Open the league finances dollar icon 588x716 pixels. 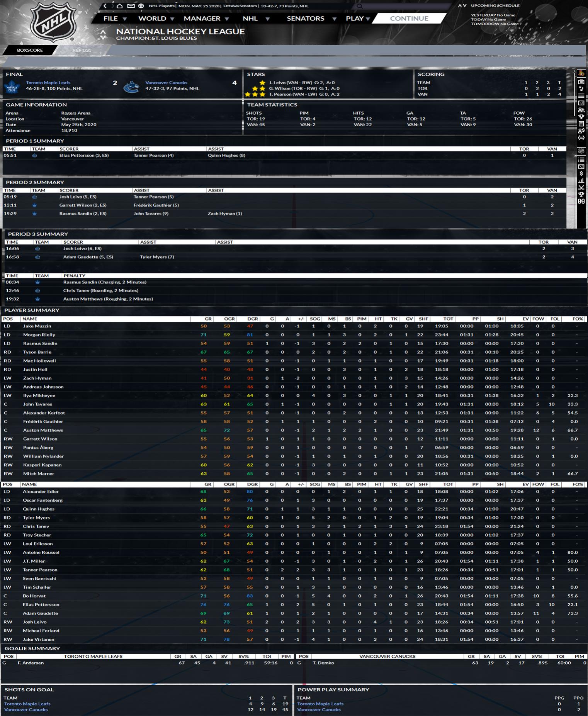[581, 173]
